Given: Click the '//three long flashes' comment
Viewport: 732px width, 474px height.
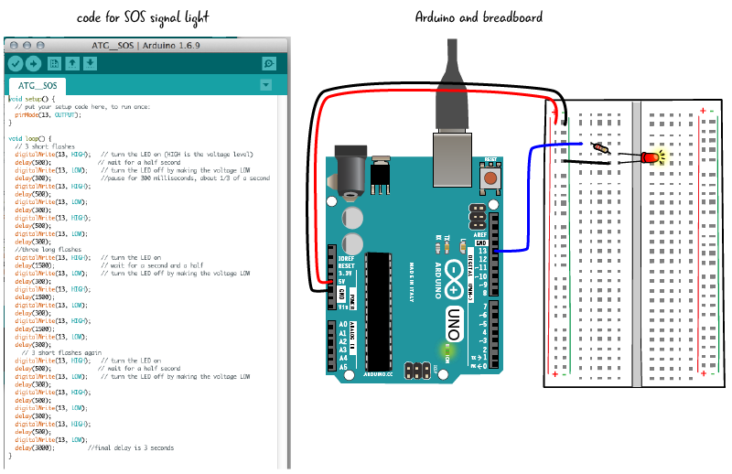Looking at the screenshot, I should (48, 249).
